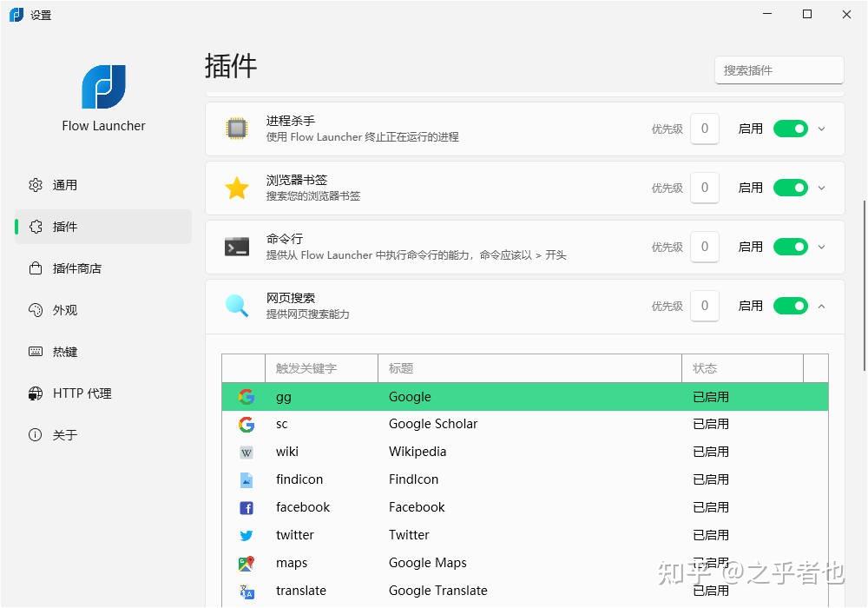
Task: Disable the 进程杀手 plugin toggle
Action: [x=790, y=129]
